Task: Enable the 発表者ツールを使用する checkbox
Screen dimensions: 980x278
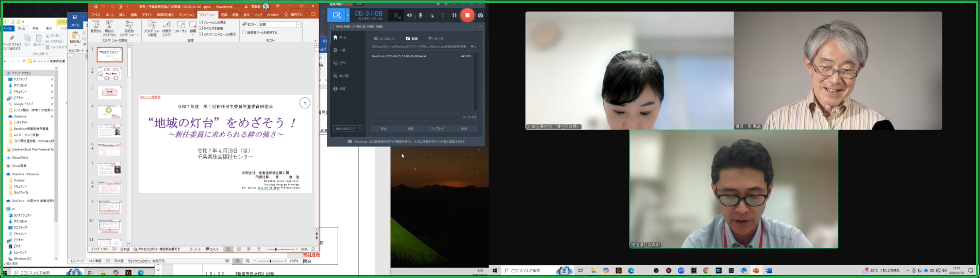Action: (244, 32)
